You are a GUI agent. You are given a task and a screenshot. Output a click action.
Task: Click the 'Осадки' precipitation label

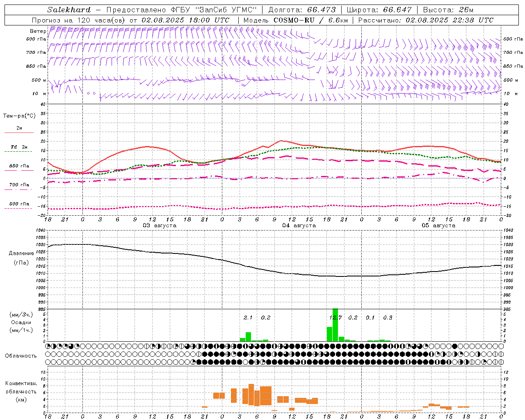21,322
